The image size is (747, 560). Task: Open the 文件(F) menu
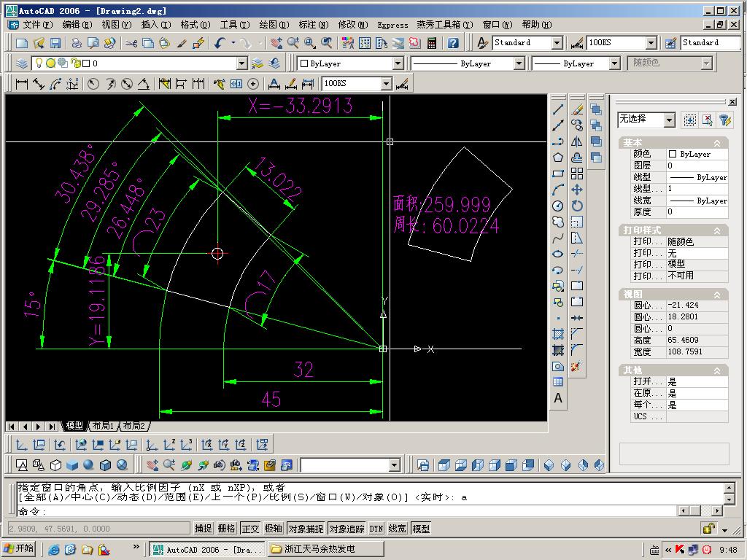coord(38,25)
